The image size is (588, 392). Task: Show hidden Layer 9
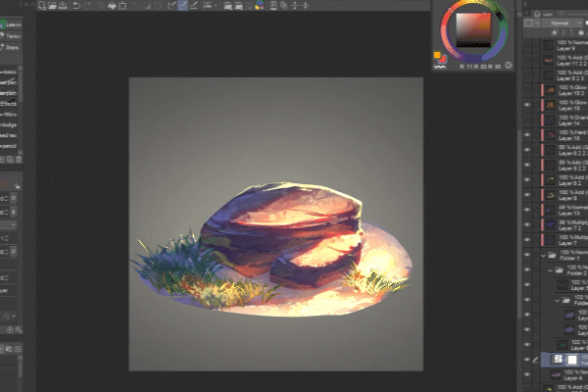tap(527, 45)
